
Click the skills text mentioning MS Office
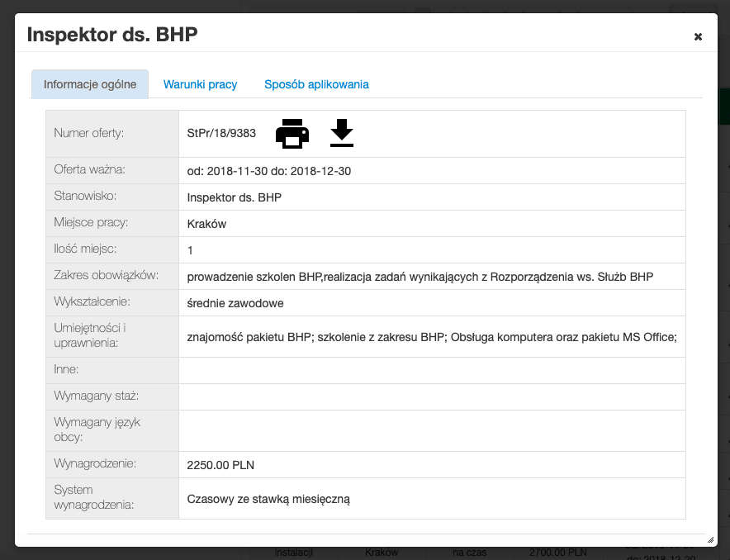[432, 337]
